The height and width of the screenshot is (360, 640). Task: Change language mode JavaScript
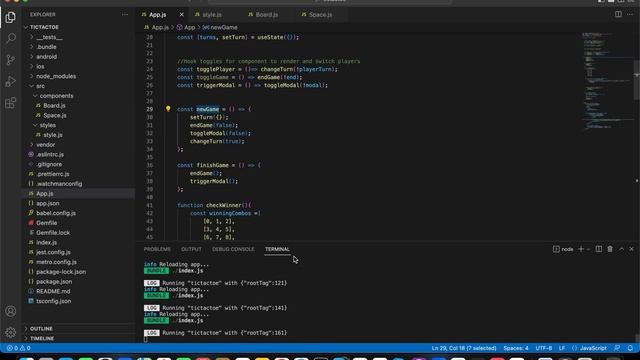(x=593, y=348)
